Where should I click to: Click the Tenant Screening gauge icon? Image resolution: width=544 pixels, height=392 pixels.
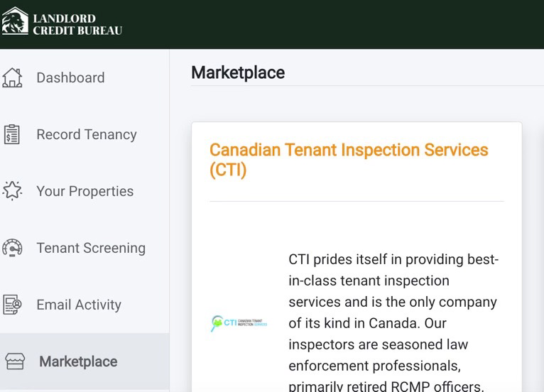coord(12,248)
